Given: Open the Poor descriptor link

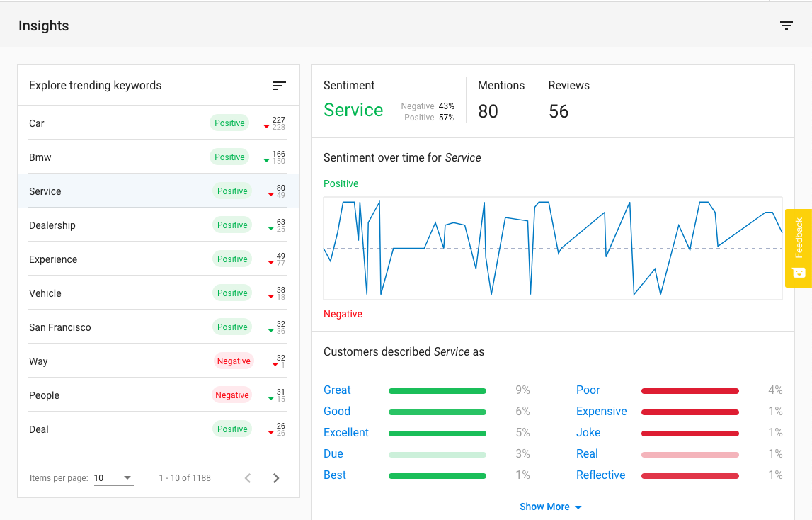Looking at the screenshot, I should [x=588, y=390].
